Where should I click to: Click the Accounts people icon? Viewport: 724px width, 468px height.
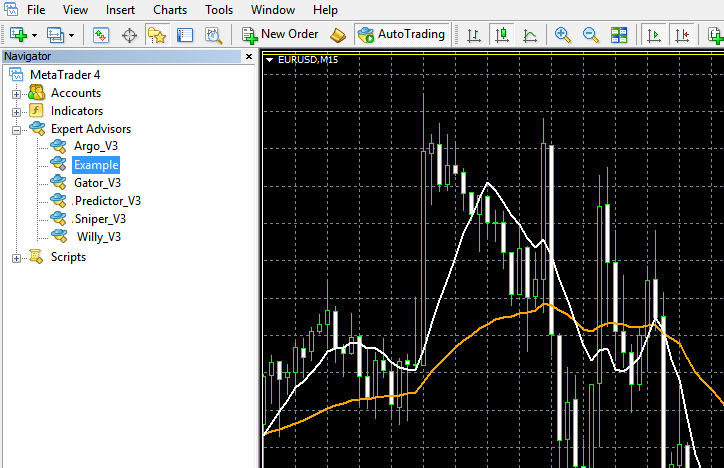[36, 93]
